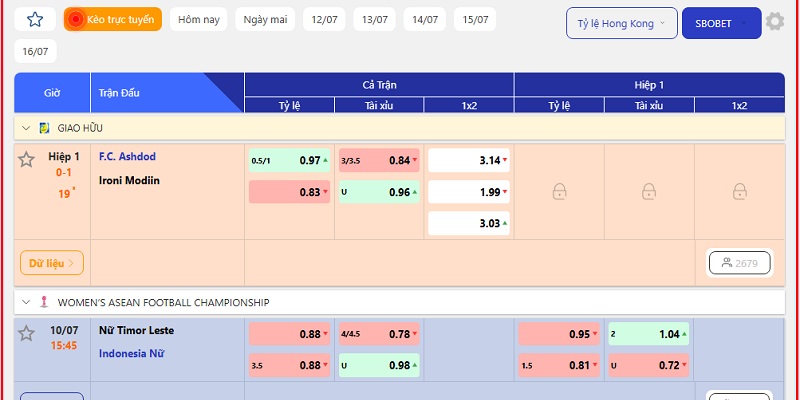Select the 16/07 date tab
The image size is (800, 400).
coord(35,52)
